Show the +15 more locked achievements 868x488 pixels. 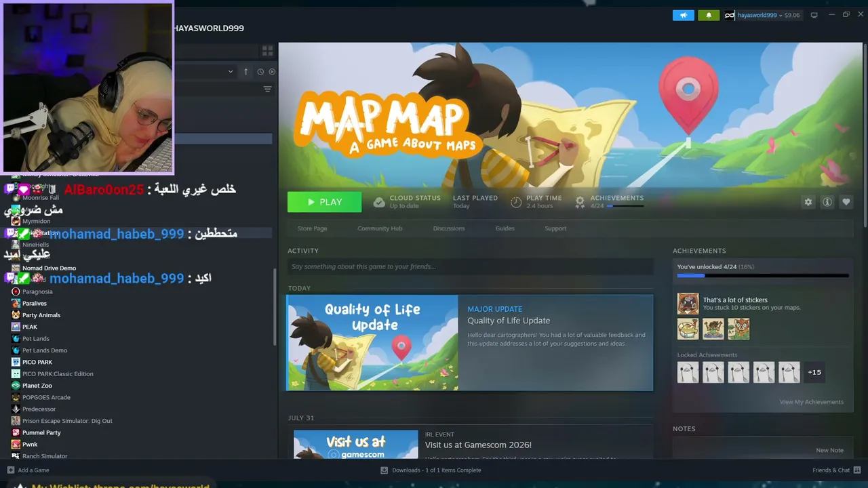point(814,372)
